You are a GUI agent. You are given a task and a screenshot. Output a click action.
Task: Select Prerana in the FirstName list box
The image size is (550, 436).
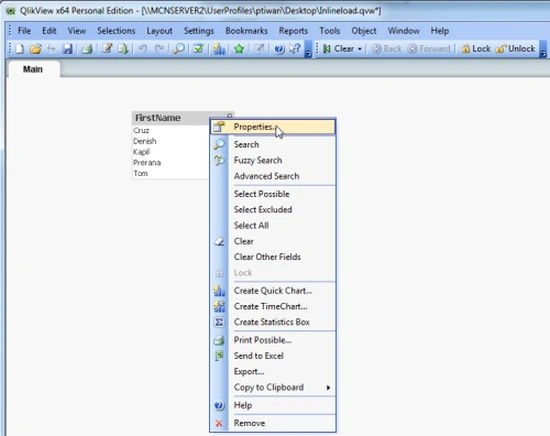(171, 163)
